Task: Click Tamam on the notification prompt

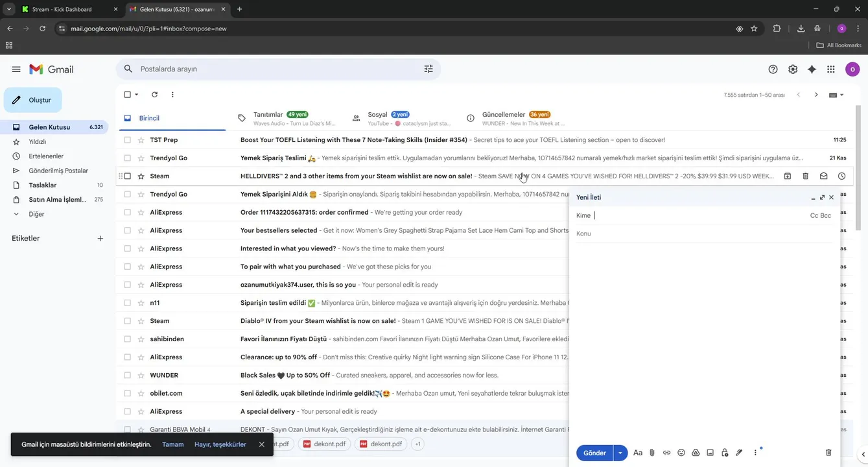Action: (x=173, y=444)
